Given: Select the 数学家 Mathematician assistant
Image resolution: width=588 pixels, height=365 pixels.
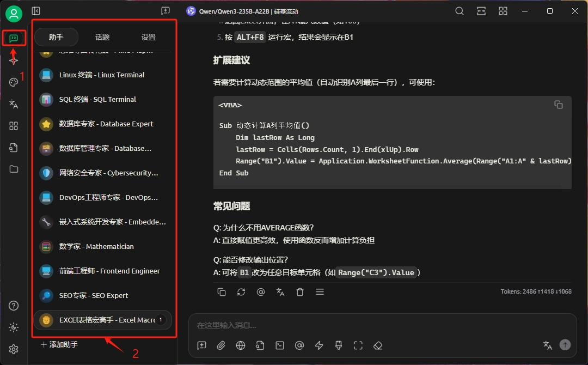Looking at the screenshot, I should tap(103, 246).
